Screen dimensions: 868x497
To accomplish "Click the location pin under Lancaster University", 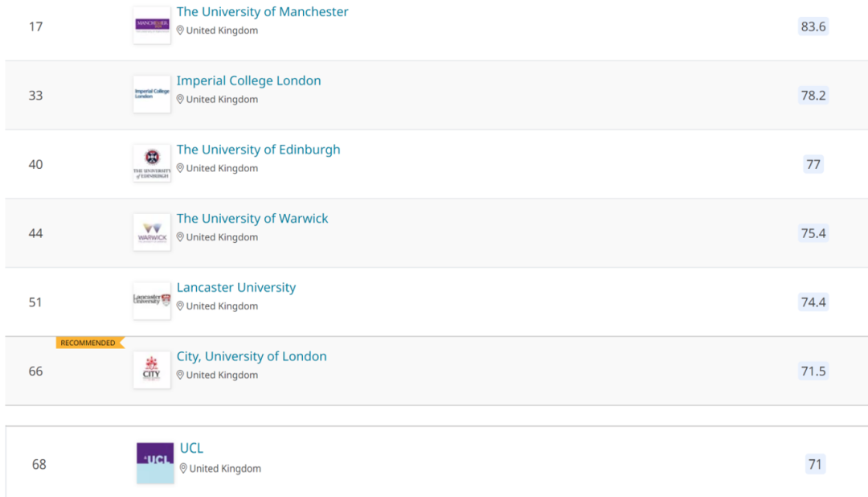I will (180, 306).
